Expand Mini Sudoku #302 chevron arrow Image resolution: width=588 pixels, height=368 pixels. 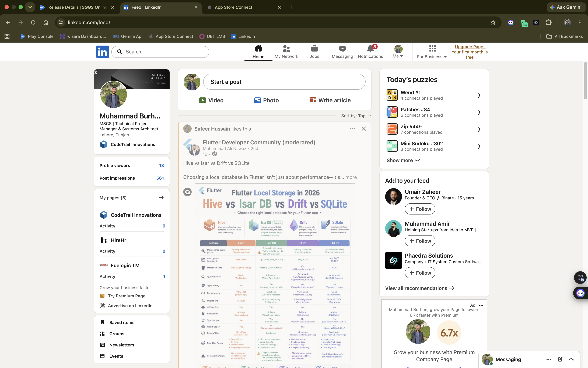pyautogui.click(x=479, y=146)
